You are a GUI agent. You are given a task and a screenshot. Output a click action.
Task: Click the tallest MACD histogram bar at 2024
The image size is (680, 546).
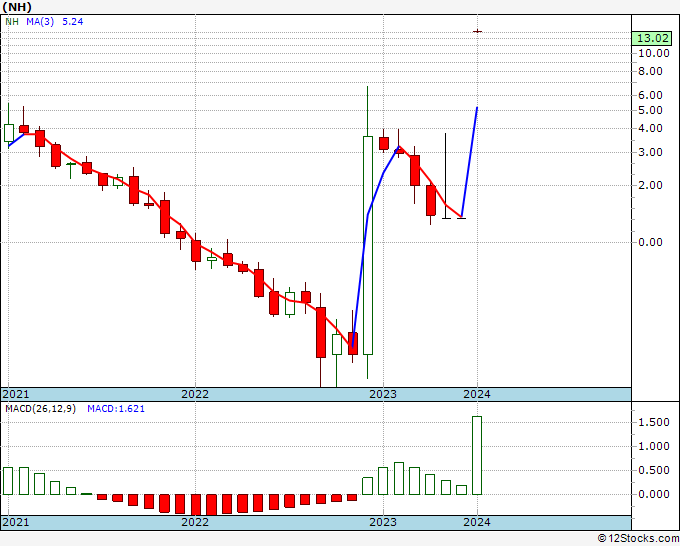(477, 455)
